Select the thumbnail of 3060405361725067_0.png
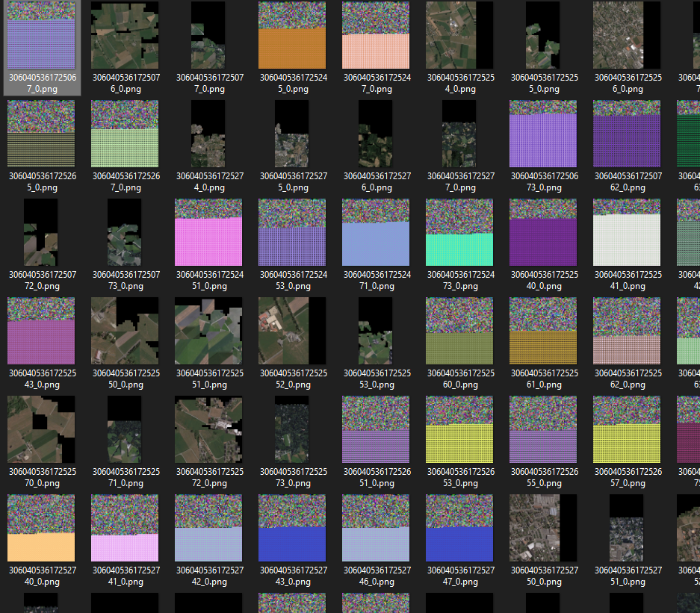Screen dimensions: 700x613 pyautogui.click(x=41, y=35)
